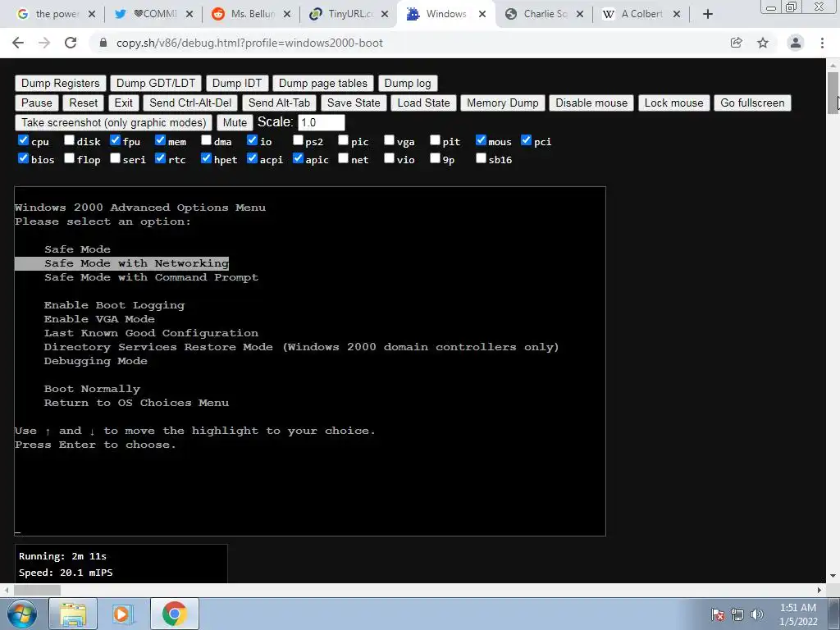Open Windows Start orb

point(22,614)
